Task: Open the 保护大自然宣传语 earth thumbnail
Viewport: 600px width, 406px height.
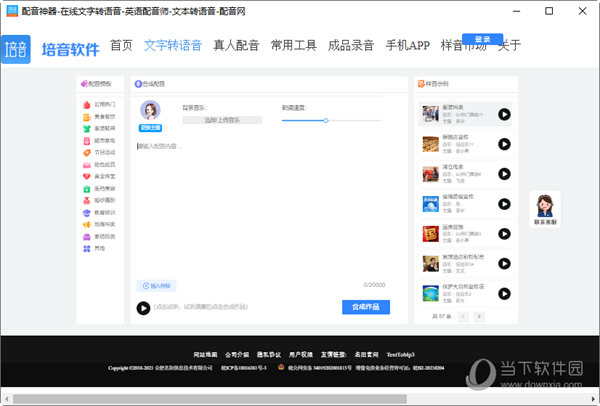Action: (x=430, y=293)
